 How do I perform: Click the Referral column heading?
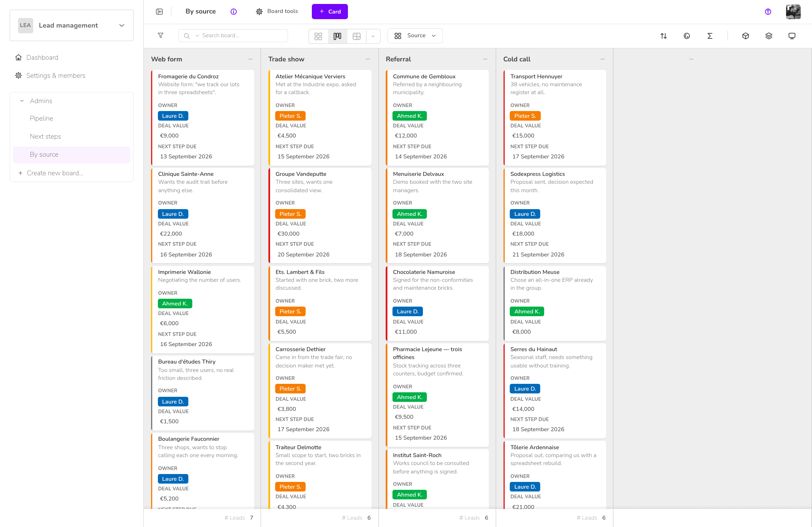tap(398, 59)
